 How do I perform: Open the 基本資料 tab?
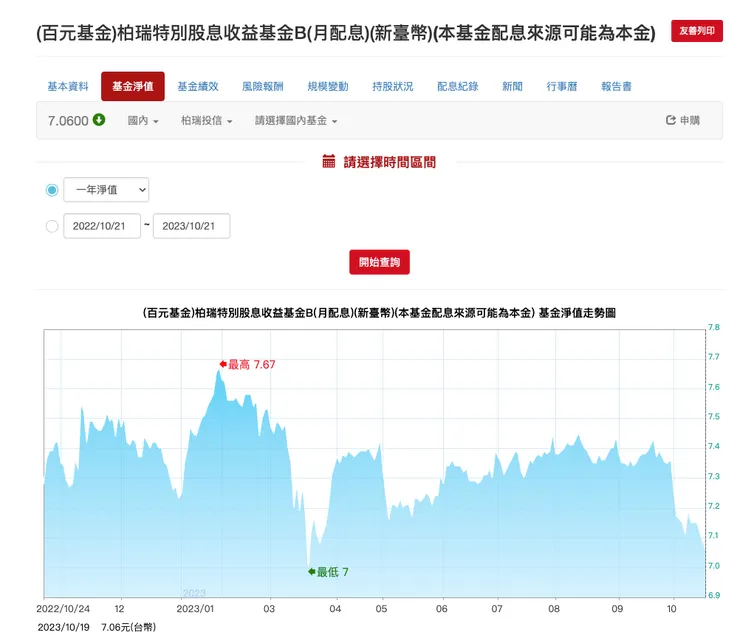pyautogui.click(x=67, y=86)
